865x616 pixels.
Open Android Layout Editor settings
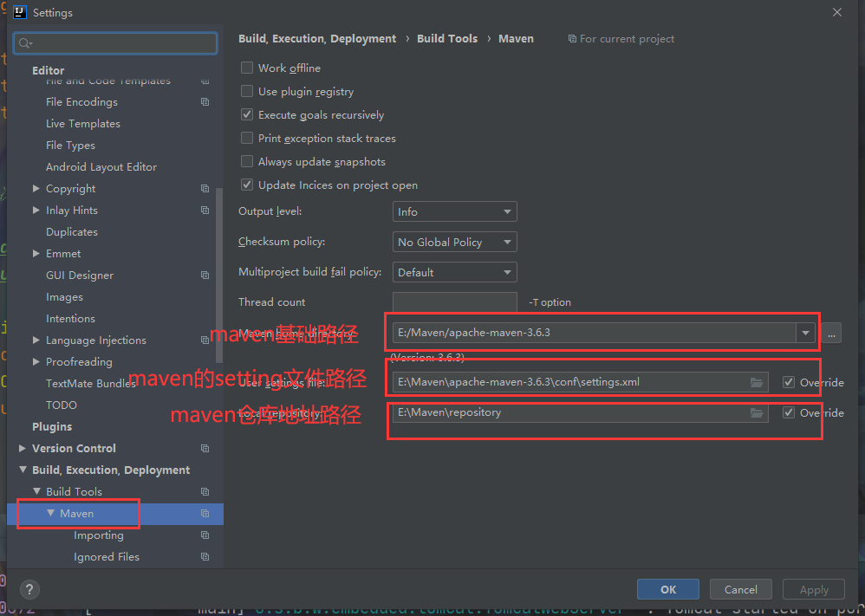tap(101, 167)
